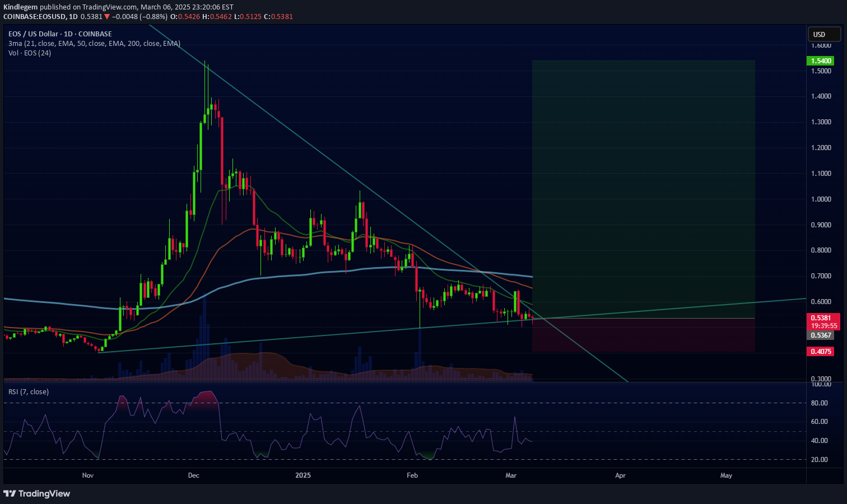847x504 pixels.
Task: Click the TradingView logo in bottom-left corner
Action: point(37,493)
